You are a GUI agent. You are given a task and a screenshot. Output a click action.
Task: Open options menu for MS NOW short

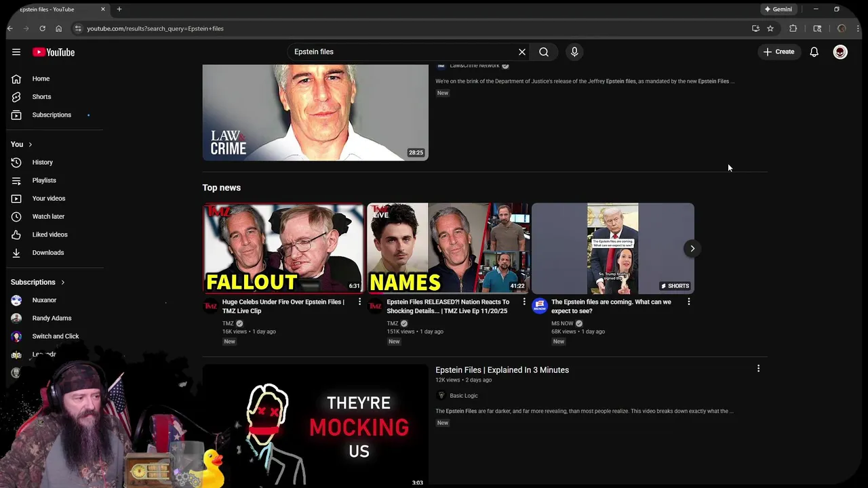(688, 302)
